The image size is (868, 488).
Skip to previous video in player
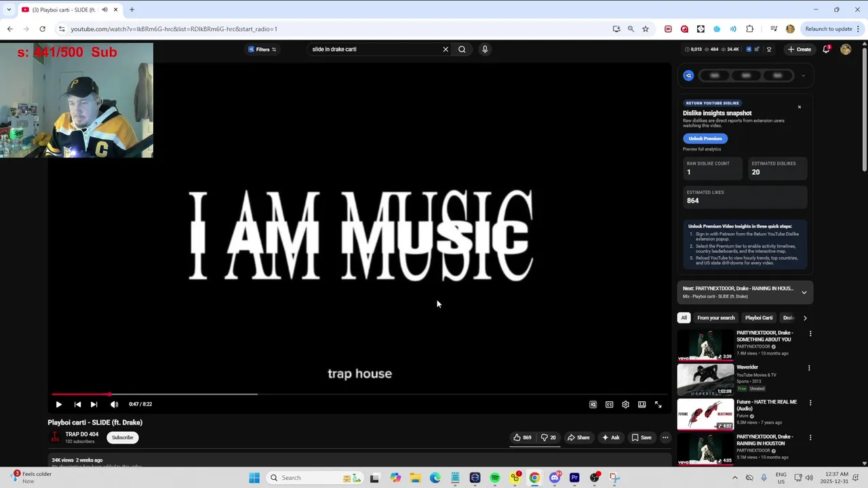[x=77, y=405]
